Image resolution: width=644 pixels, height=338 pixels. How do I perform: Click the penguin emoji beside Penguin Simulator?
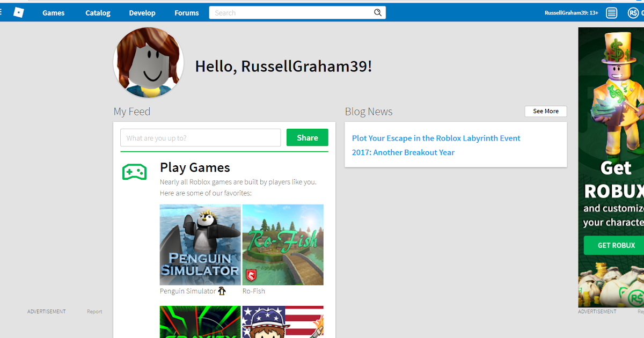click(x=222, y=291)
